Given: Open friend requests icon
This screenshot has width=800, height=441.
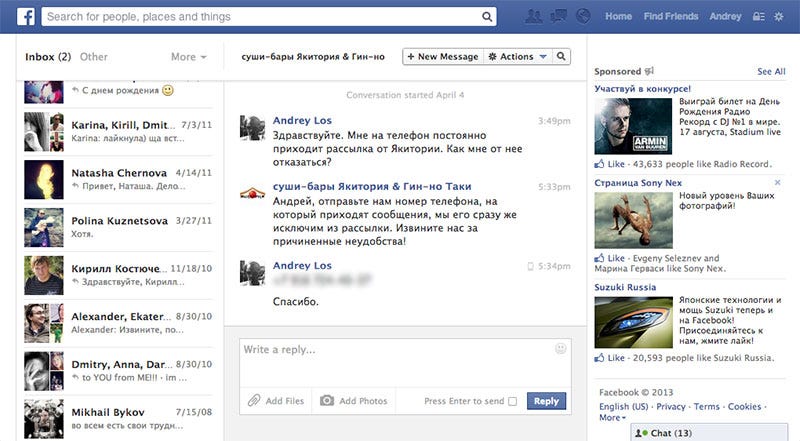Looking at the screenshot, I should [534, 16].
